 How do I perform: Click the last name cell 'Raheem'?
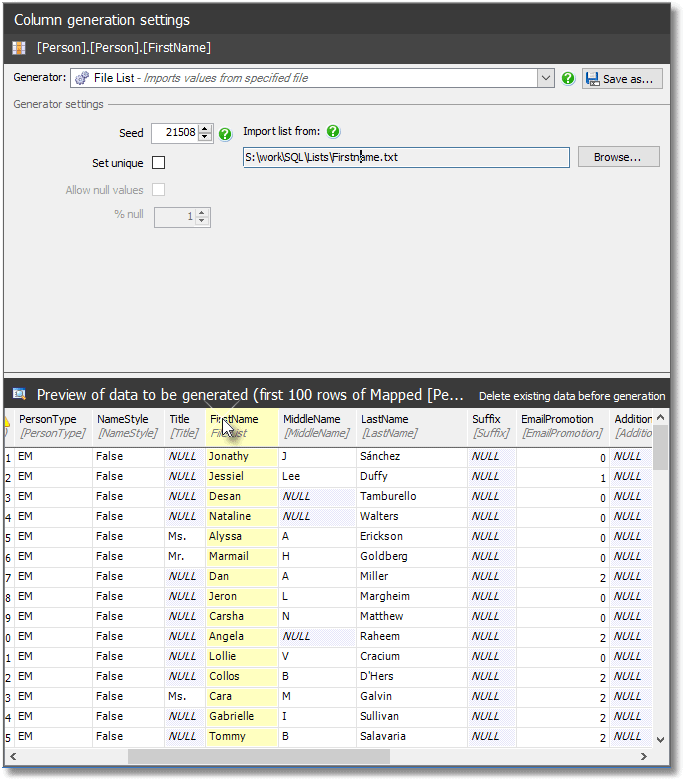pos(412,636)
